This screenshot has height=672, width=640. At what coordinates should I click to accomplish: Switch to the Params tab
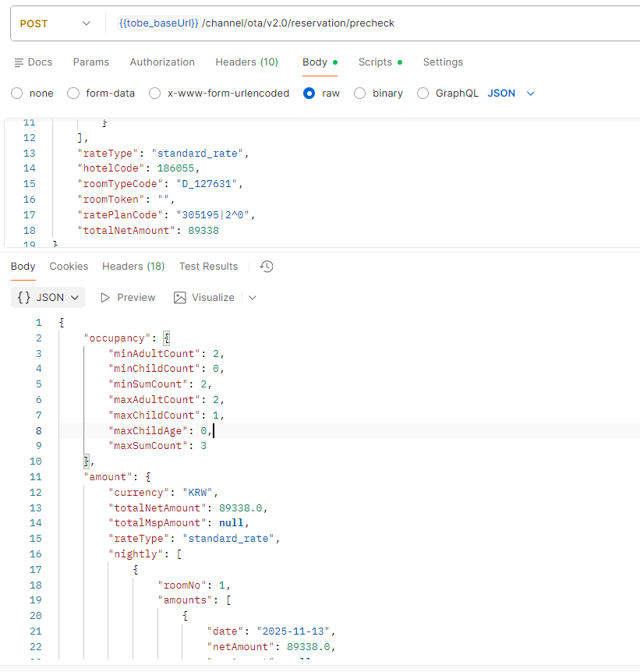point(91,62)
